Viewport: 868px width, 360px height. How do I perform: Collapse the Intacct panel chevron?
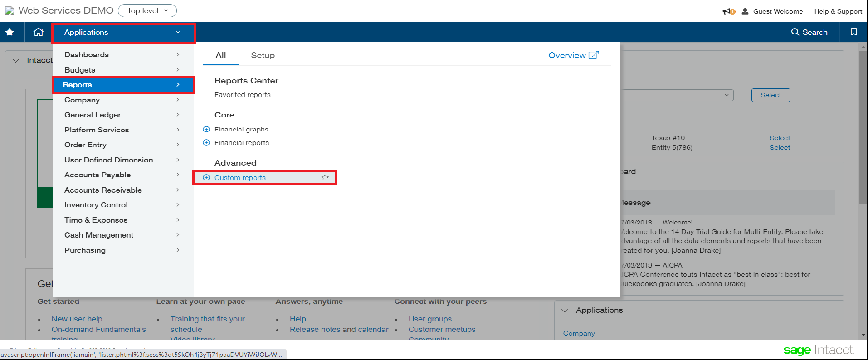[16, 60]
